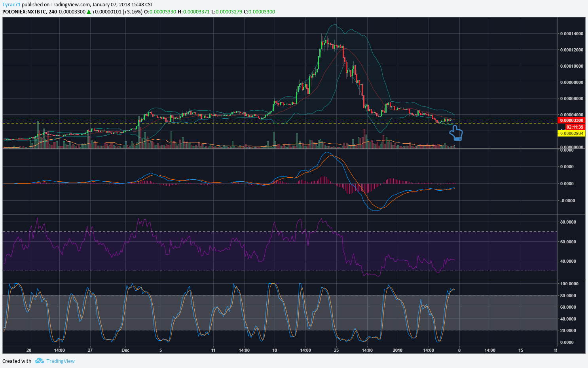
Task: Click the open value O:0.00003330
Action: (160, 11)
